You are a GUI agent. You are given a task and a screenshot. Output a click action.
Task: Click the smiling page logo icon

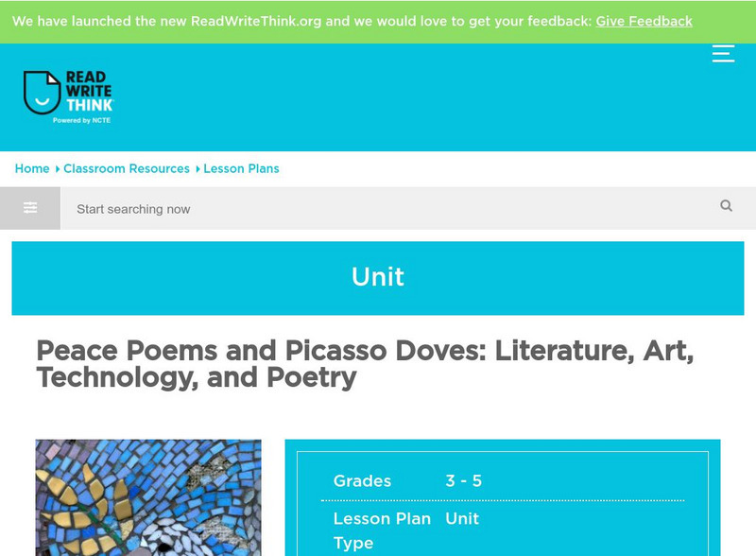pyautogui.click(x=42, y=93)
